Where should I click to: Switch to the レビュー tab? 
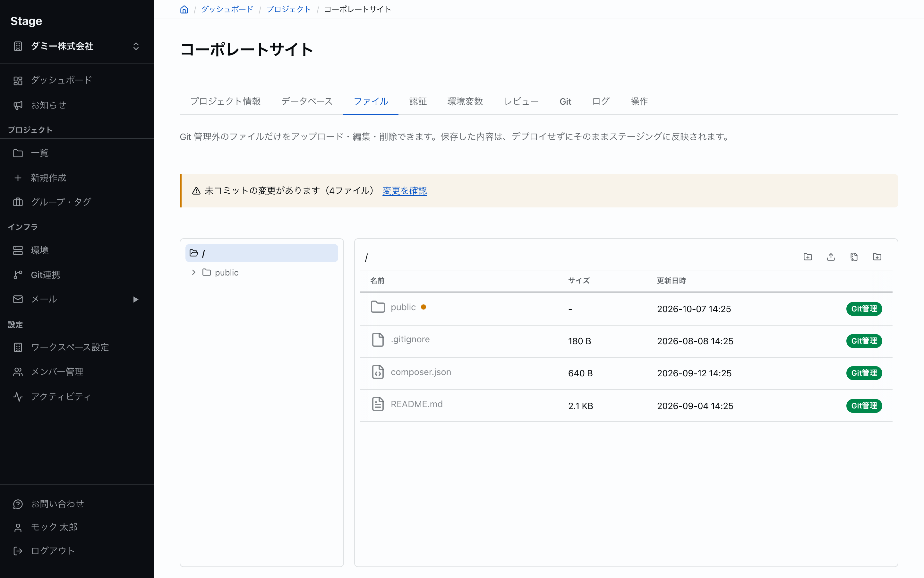point(521,101)
